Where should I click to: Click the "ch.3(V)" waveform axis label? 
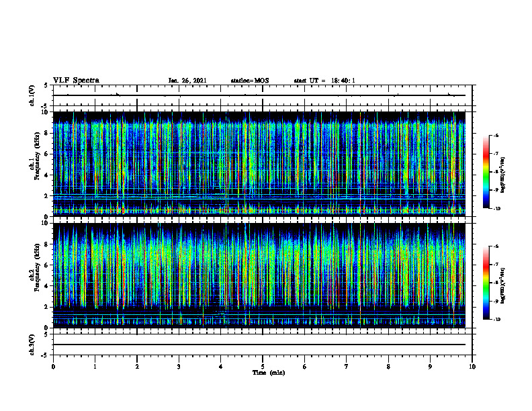pyautogui.click(x=32, y=345)
